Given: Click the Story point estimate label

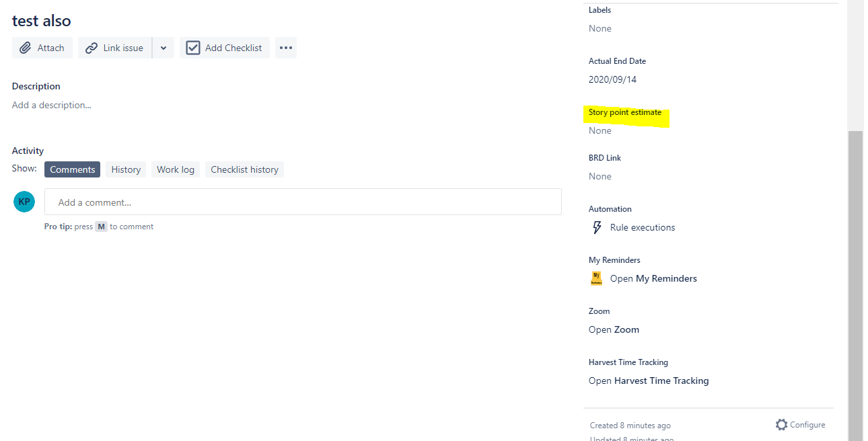Looking at the screenshot, I should pyautogui.click(x=625, y=112).
